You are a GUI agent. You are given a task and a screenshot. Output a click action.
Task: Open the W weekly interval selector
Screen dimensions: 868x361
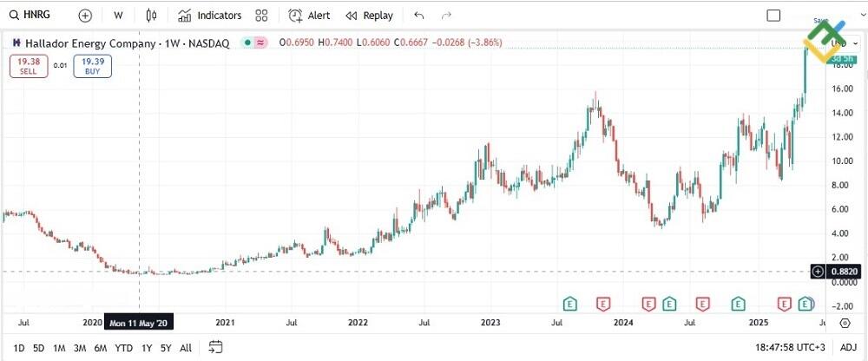click(118, 15)
